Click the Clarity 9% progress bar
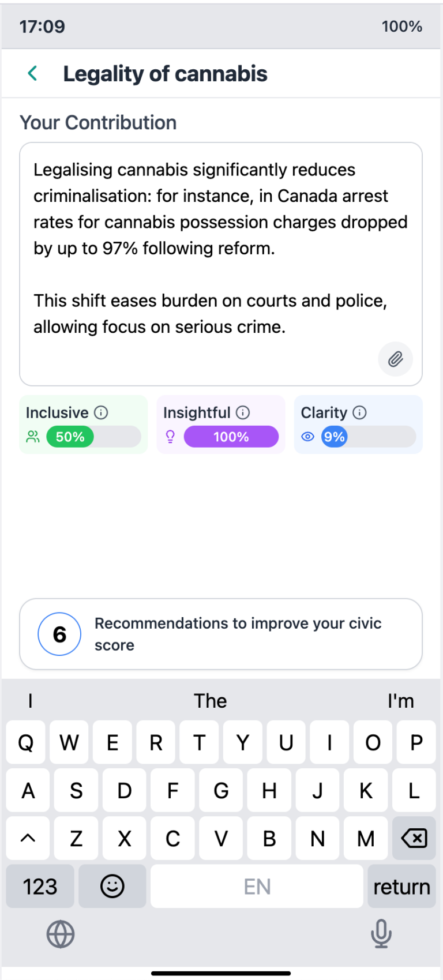This screenshot has height=980, width=443. [x=368, y=437]
